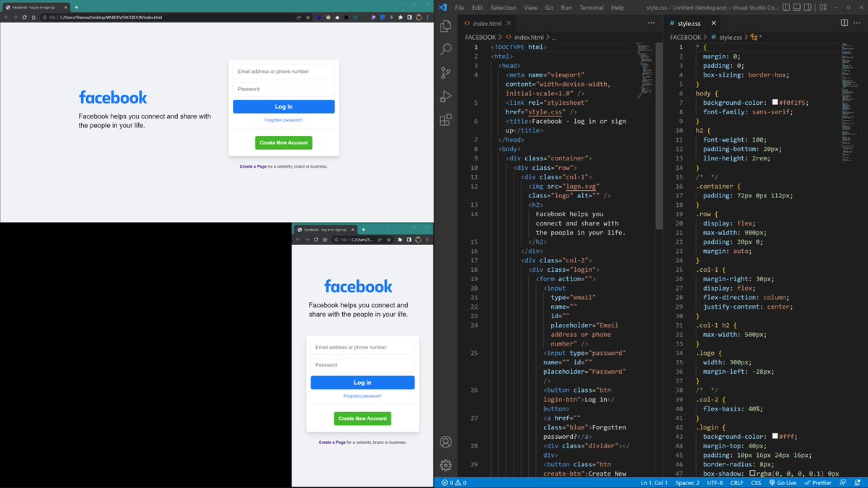Open the Selection menu
Screen dimensions: 868x488
pos(503,7)
